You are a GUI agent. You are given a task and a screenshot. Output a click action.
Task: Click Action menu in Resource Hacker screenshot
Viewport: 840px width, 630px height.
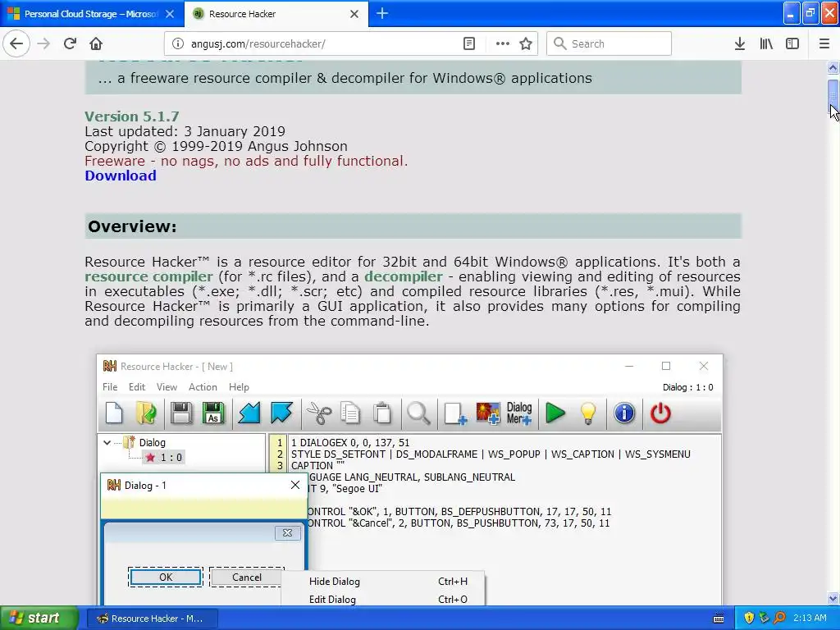click(x=203, y=387)
